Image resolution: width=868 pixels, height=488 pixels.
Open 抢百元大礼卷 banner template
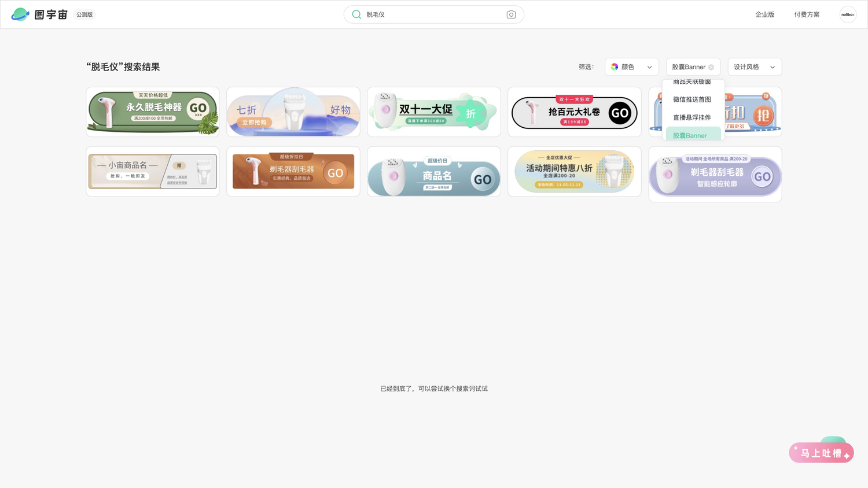575,112
